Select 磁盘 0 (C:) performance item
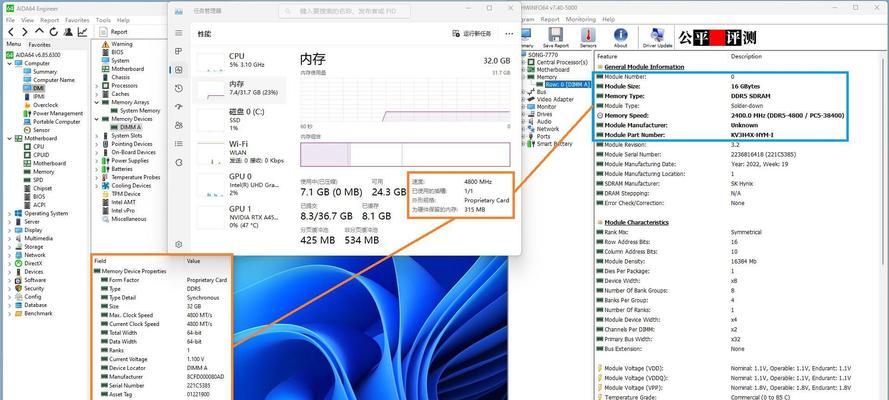889x400 pixels. (239, 119)
